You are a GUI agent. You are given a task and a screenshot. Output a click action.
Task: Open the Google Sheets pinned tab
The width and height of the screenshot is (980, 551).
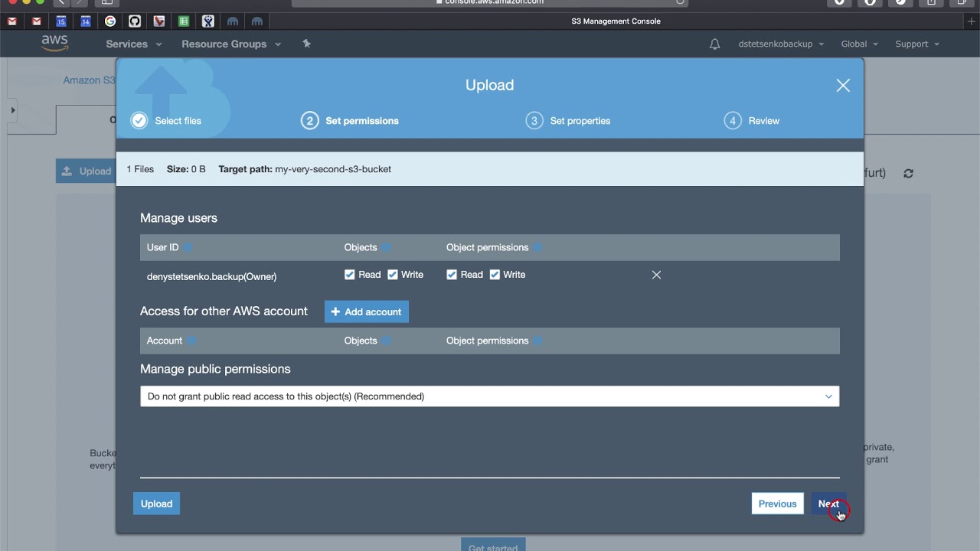[184, 21]
